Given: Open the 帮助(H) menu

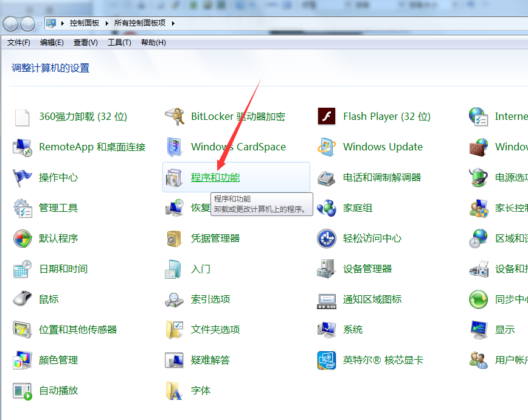Looking at the screenshot, I should coord(153,43).
